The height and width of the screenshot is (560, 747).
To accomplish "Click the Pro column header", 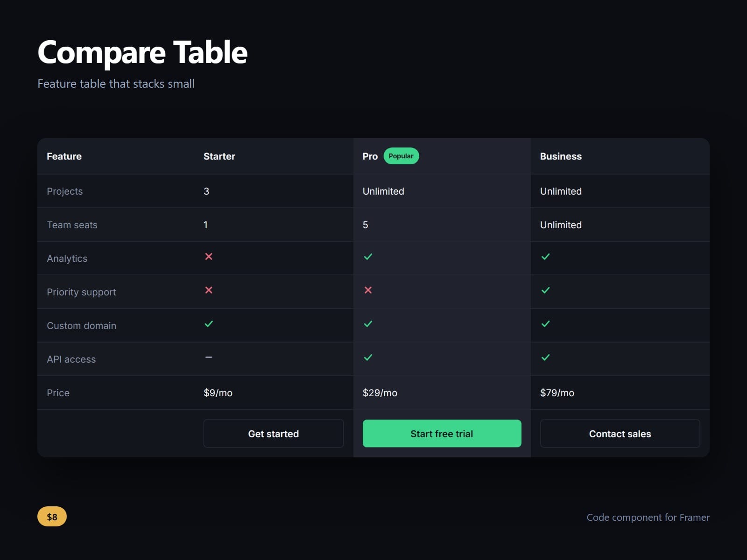I will pyautogui.click(x=370, y=156).
